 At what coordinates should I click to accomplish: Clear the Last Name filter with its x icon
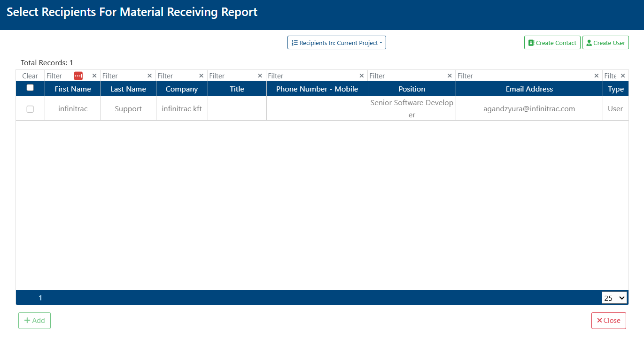pos(150,76)
